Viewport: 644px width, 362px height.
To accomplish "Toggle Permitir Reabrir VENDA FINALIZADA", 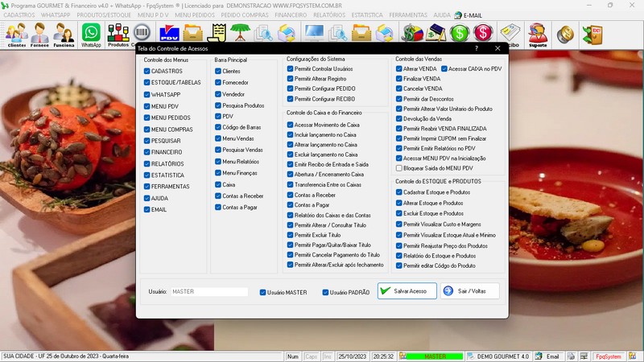I will point(398,129).
